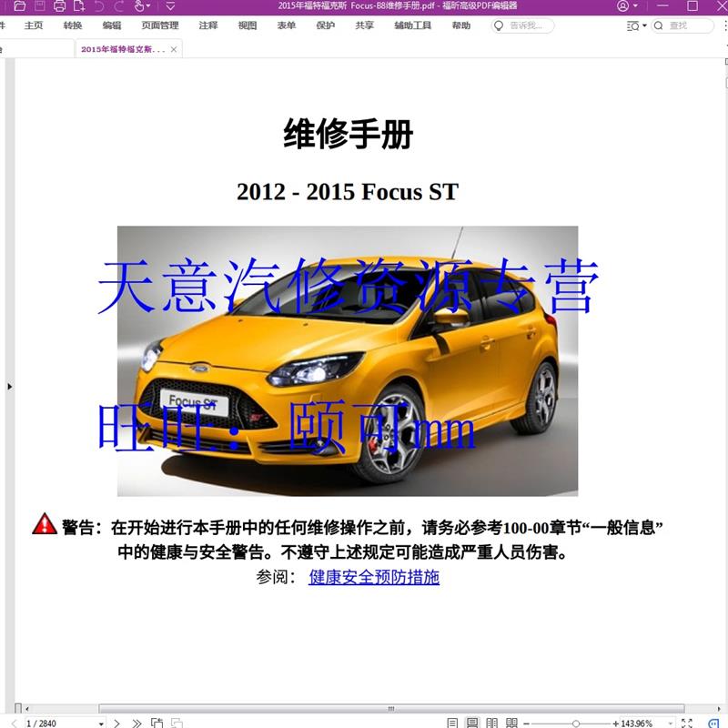Click the chat assistant icon at bottom right
728x728 pixels.
(713, 723)
